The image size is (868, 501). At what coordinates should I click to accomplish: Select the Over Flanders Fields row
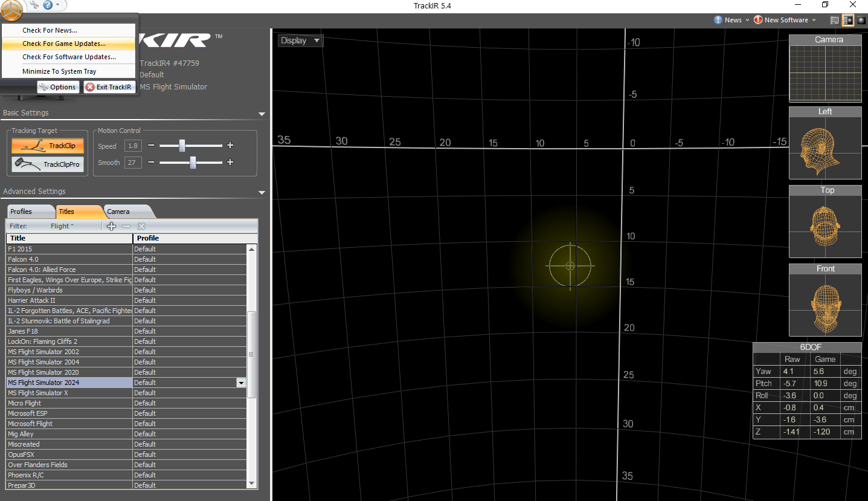126,465
